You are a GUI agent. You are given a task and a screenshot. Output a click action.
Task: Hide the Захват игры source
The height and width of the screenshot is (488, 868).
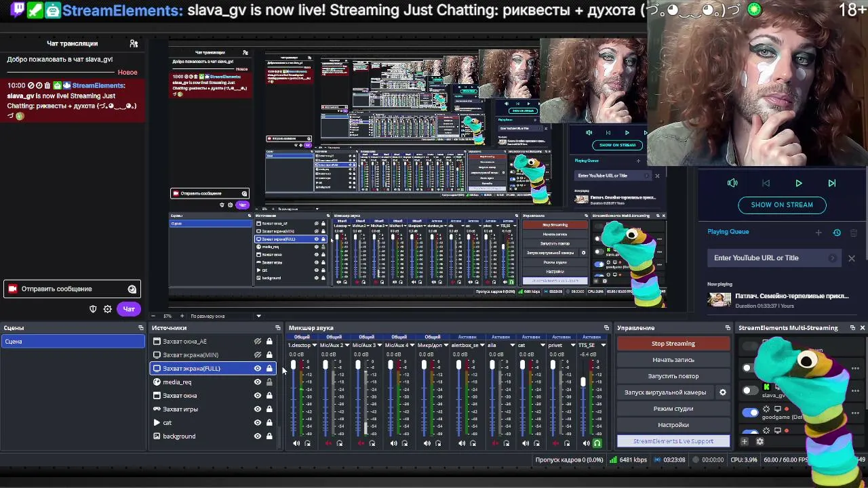(258, 409)
